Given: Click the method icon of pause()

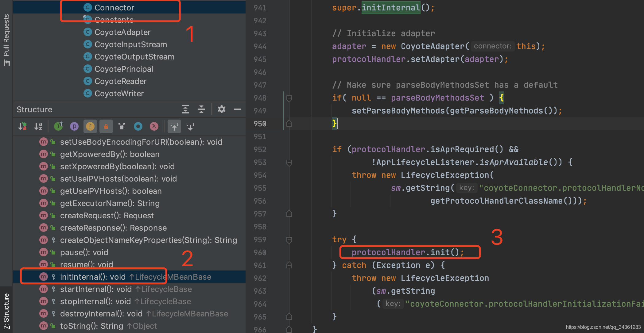Looking at the screenshot, I should coord(44,252).
